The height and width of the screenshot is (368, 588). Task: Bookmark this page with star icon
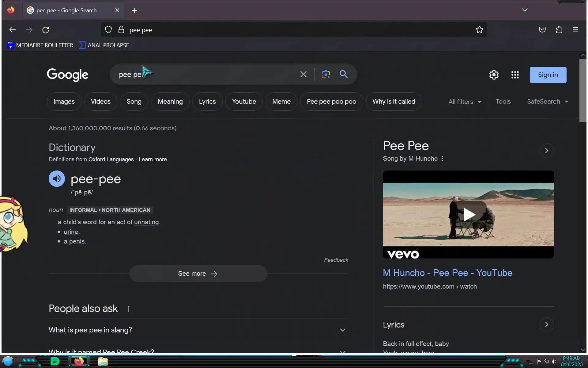pyautogui.click(x=479, y=30)
